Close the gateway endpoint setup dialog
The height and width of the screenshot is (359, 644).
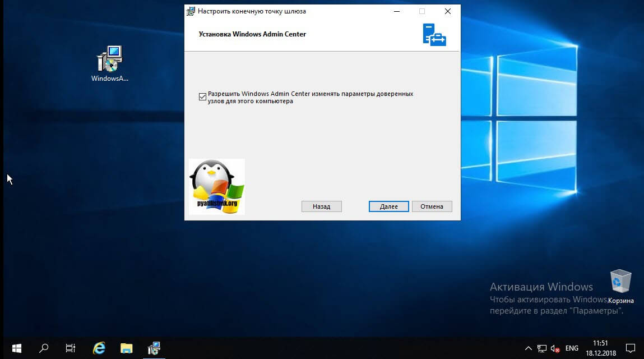[448, 12]
